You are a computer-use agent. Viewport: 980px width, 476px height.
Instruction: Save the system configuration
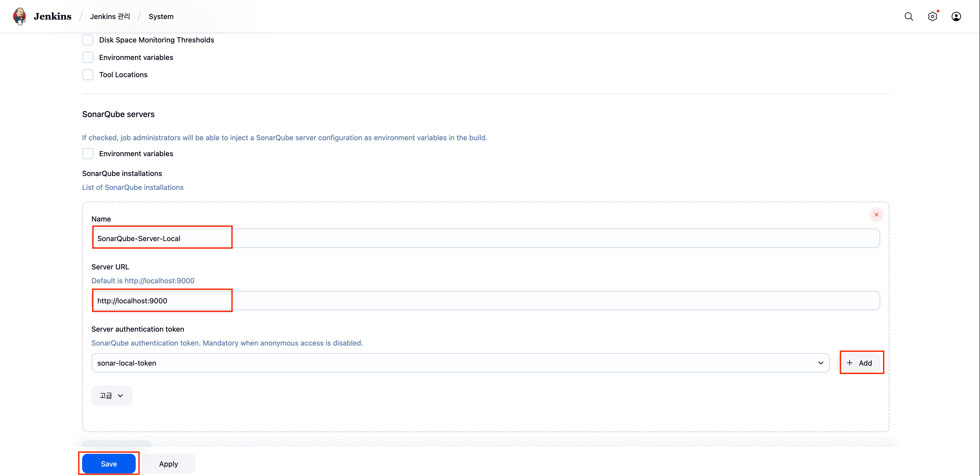[x=109, y=463]
